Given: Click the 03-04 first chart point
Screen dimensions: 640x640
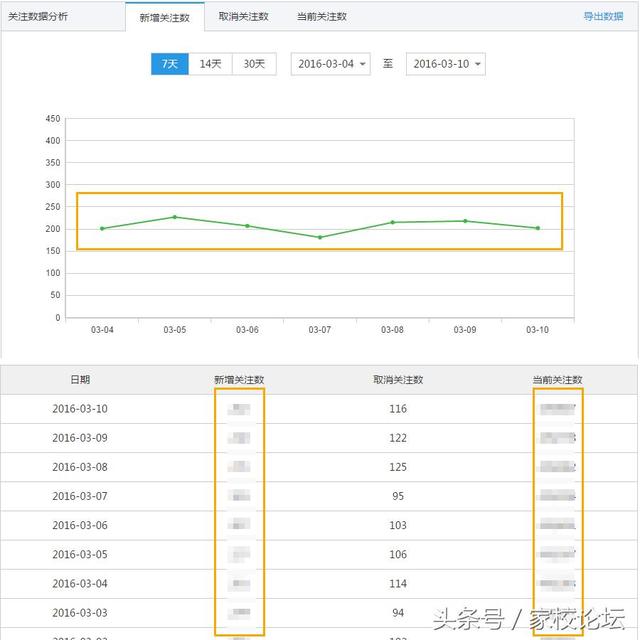Looking at the screenshot, I should pos(102,228).
